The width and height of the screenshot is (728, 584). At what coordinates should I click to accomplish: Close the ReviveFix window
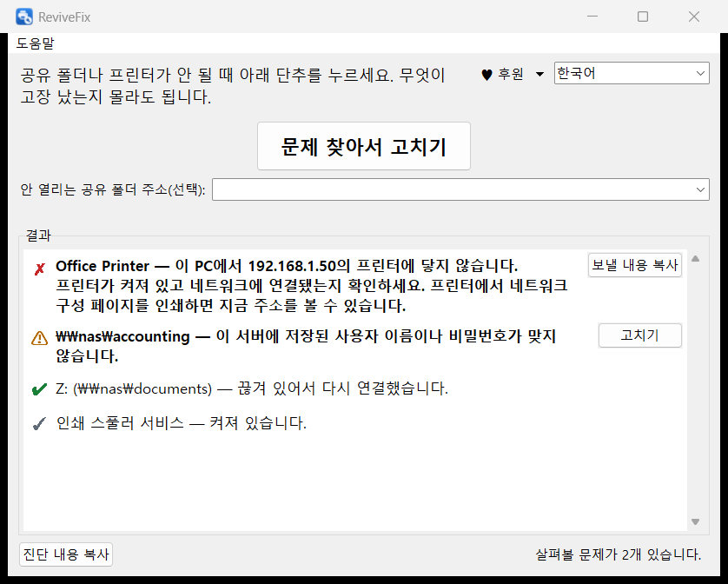pos(693,17)
